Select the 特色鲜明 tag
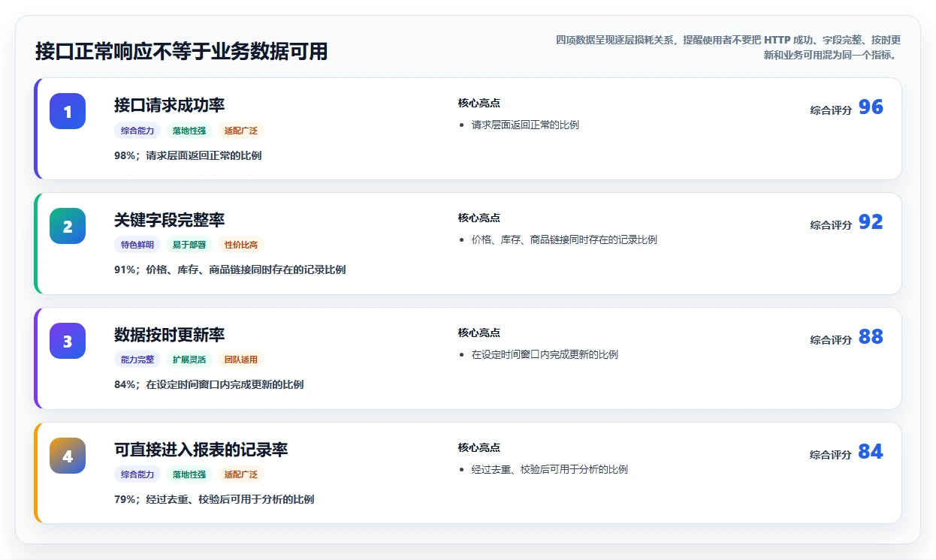Image resolution: width=936 pixels, height=560 pixels. (137, 245)
